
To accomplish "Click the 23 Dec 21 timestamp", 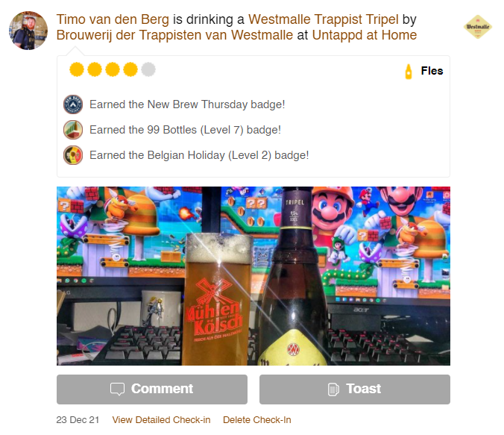I will point(78,420).
